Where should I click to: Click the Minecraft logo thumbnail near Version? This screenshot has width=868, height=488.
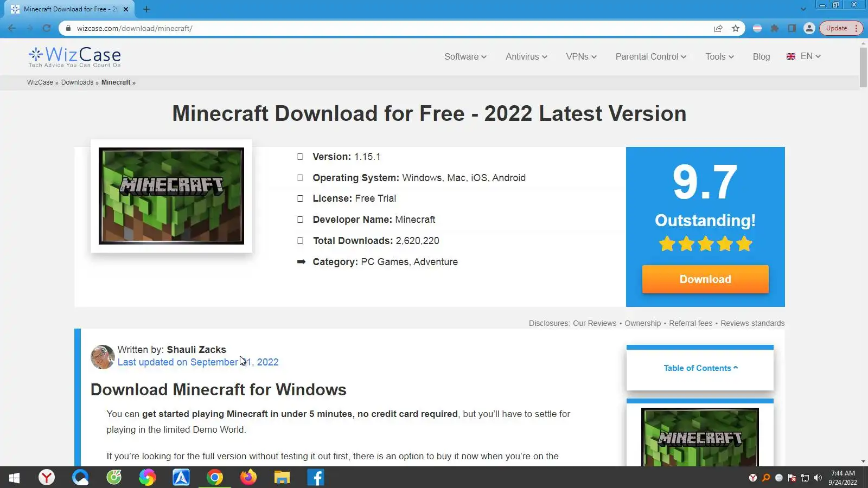171,196
